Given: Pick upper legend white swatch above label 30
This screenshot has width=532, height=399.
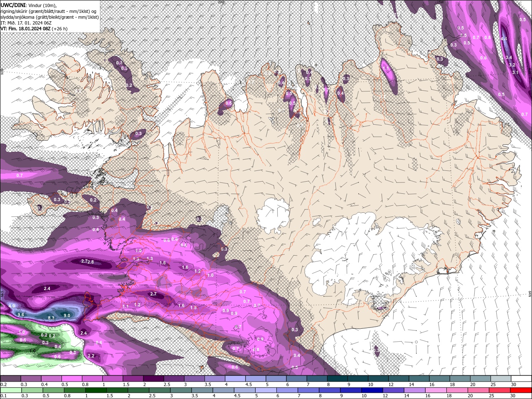Looking at the screenshot, I should tap(522, 379).
